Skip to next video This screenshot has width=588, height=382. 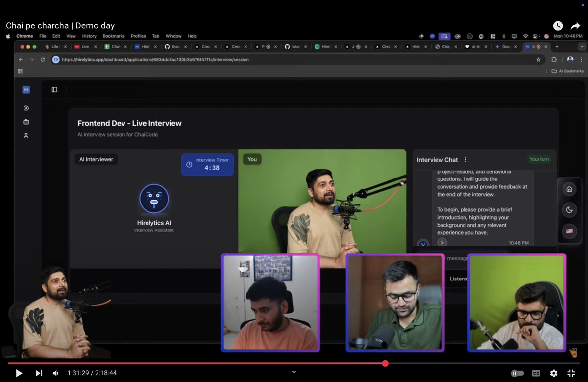point(39,373)
